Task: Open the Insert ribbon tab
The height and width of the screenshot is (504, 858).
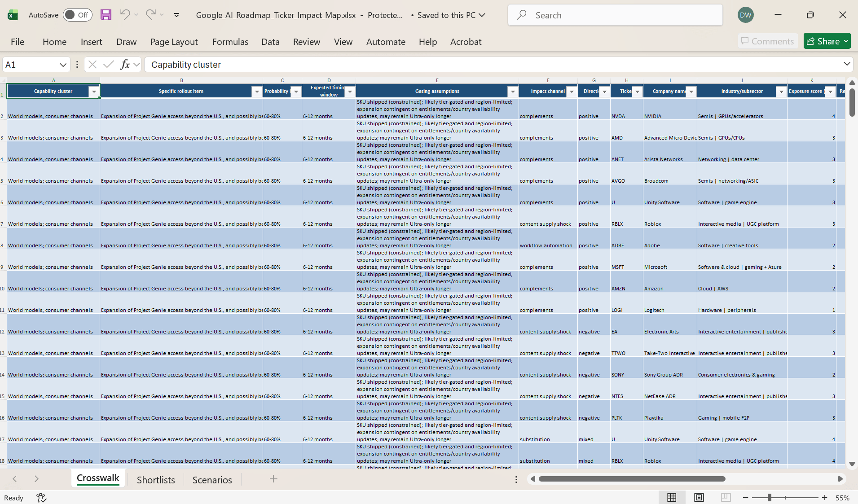Action: (x=91, y=41)
